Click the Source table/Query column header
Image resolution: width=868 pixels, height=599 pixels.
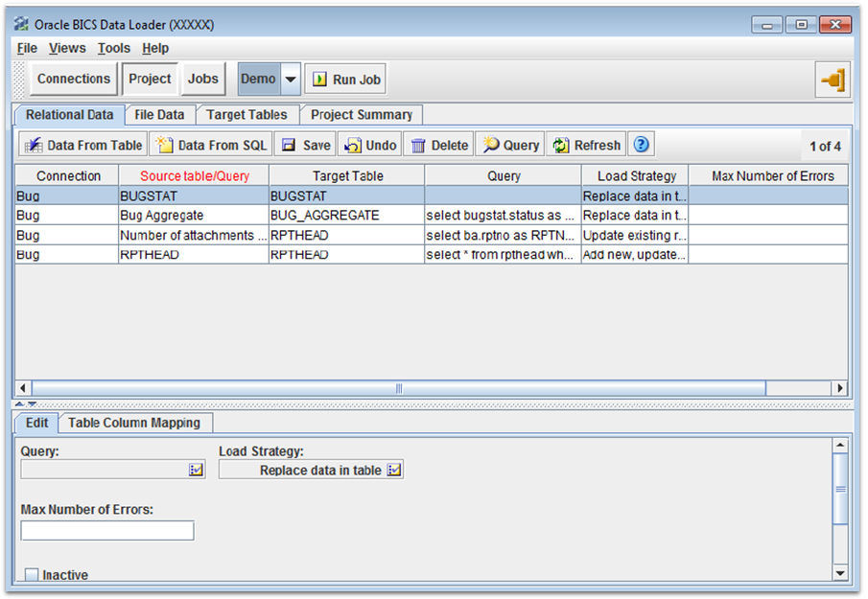tap(194, 176)
